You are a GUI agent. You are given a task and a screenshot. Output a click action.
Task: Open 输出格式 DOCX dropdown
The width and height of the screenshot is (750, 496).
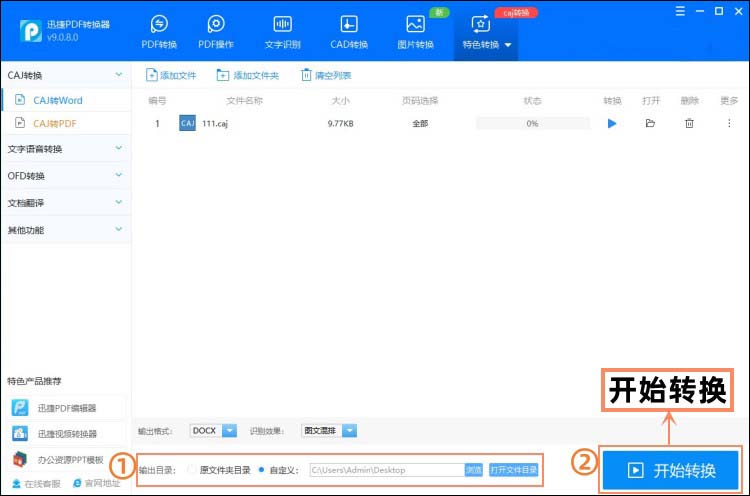[213, 430]
